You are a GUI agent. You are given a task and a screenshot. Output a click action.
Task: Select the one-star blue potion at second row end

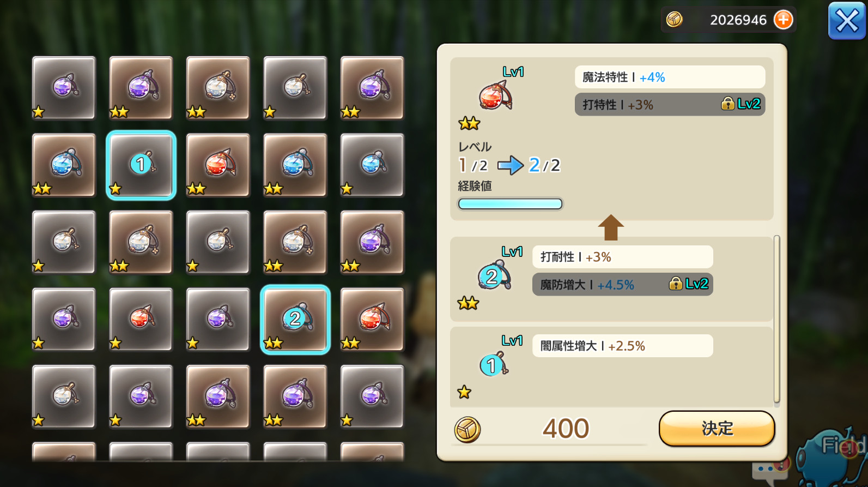pyautogui.click(x=372, y=165)
